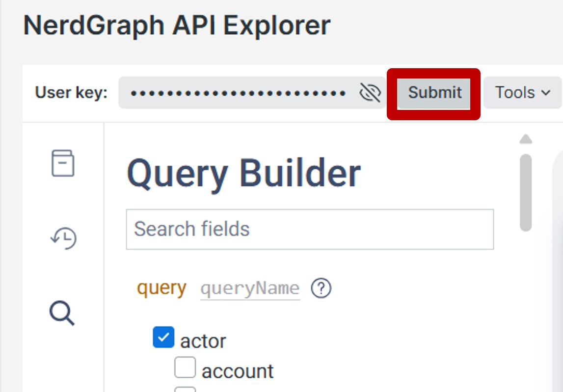Open the query history clock icon
The height and width of the screenshot is (392, 563).
[64, 238]
